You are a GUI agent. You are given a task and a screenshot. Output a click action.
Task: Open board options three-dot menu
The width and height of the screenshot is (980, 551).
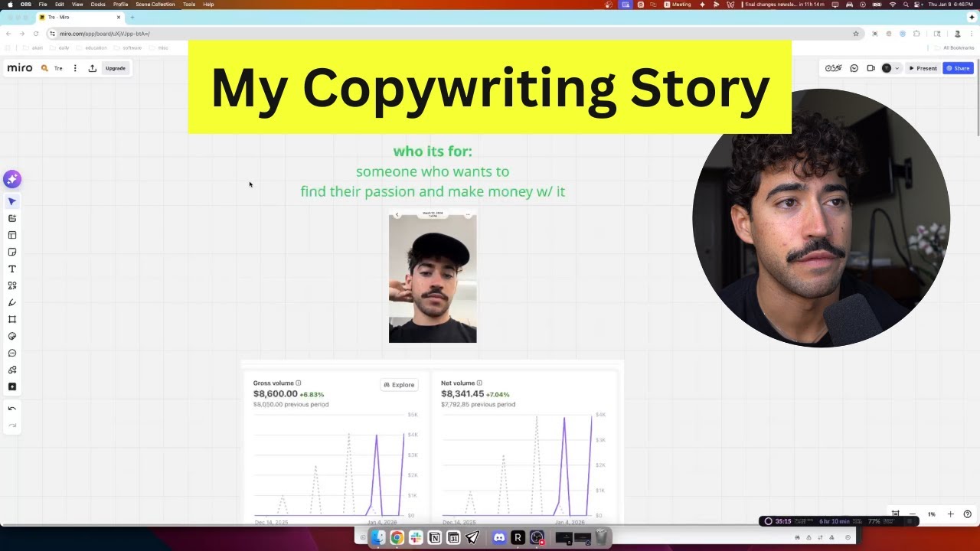click(x=74, y=68)
